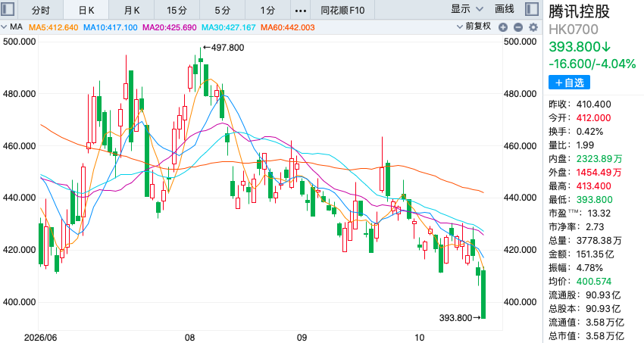Switch to the 分时 tab
Viewport: 644px width, 343px height.
(40, 10)
